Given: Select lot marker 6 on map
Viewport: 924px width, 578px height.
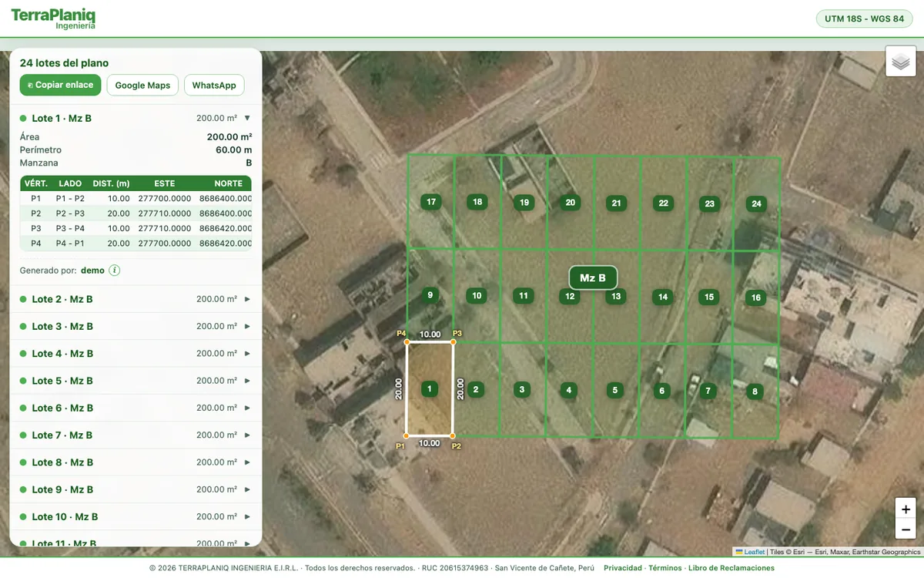Looking at the screenshot, I should pos(661,391).
